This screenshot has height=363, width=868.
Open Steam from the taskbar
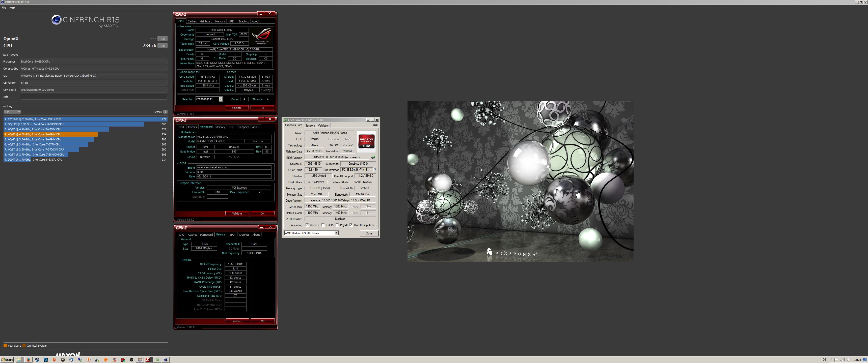[x=37, y=360]
